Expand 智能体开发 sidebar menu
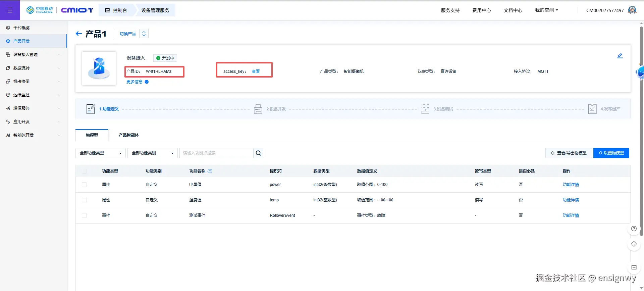Screen dimensions: 644x291 34,135
